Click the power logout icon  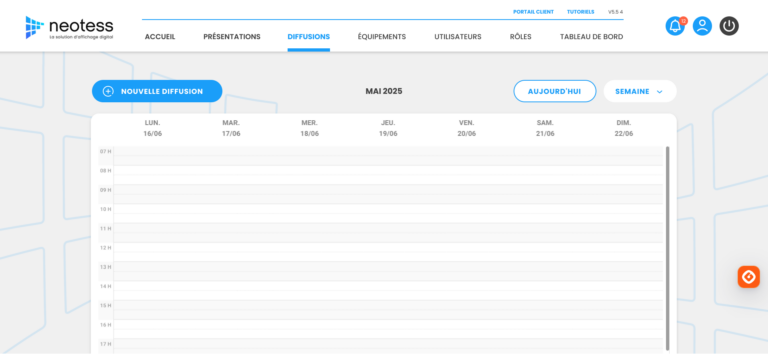[x=729, y=26]
